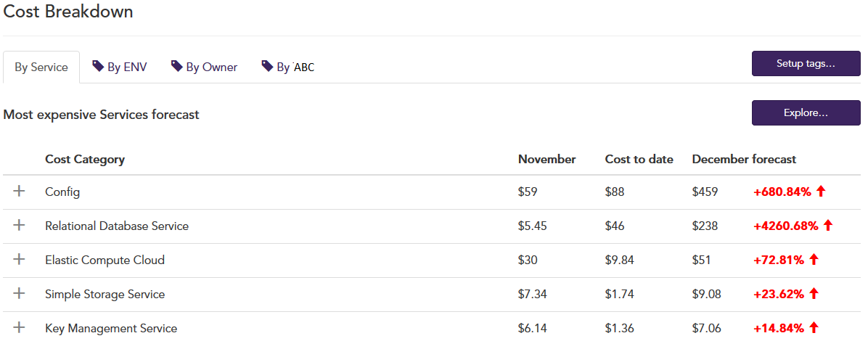The image size is (868, 349).
Task: Click the Explore button
Action: [806, 113]
